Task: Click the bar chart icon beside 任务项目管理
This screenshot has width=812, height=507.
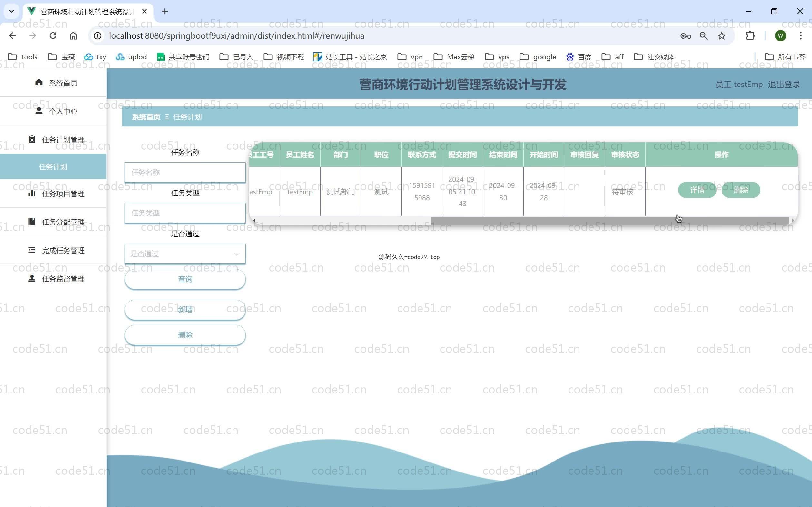Action: pyautogui.click(x=32, y=193)
